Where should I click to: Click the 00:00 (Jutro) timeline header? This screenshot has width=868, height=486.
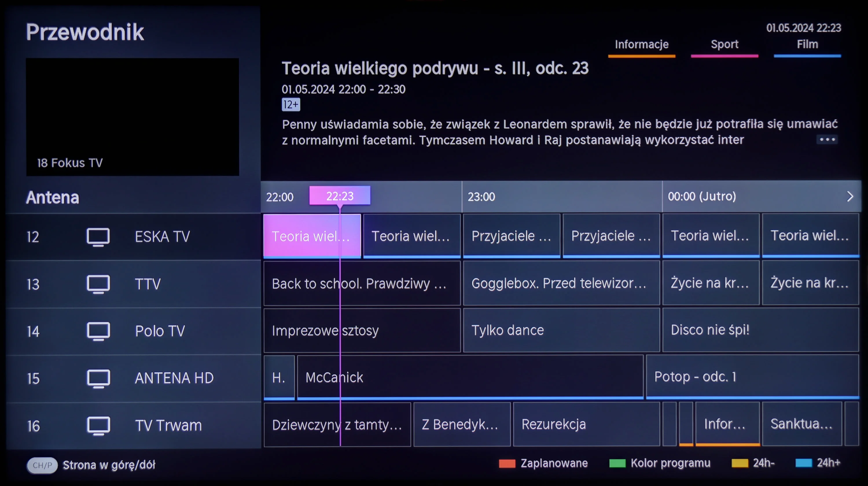702,196
